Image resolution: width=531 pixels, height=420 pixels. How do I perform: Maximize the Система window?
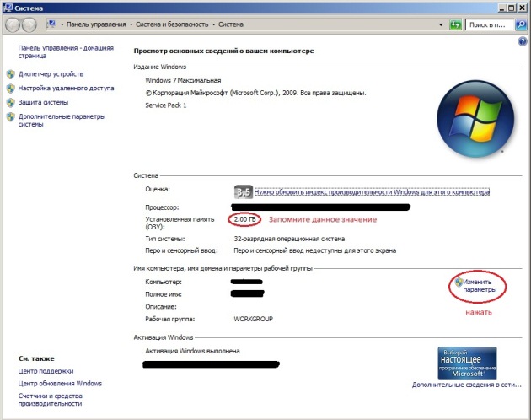click(x=512, y=8)
